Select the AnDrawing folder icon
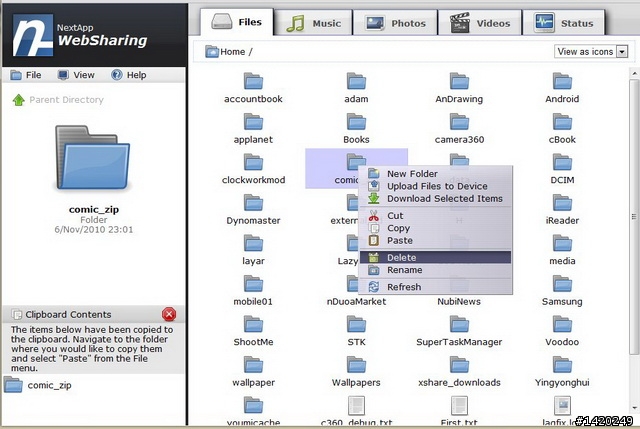 (459, 81)
